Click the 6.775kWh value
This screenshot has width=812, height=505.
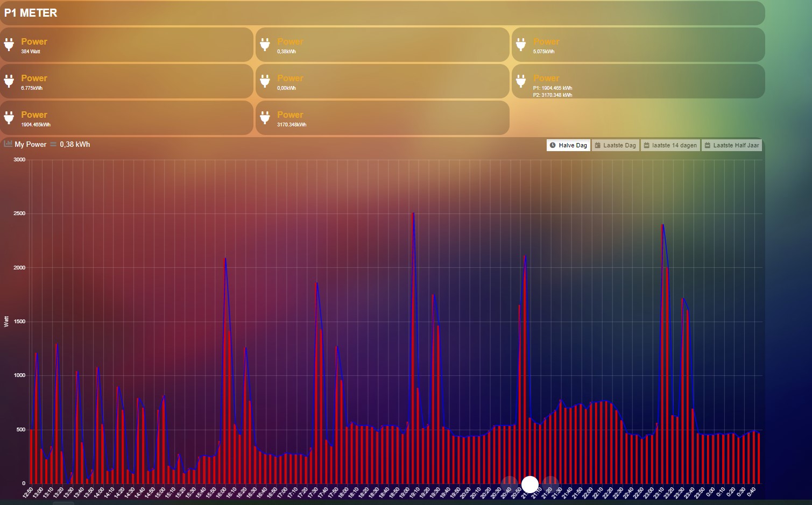click(x=32, y=88)
